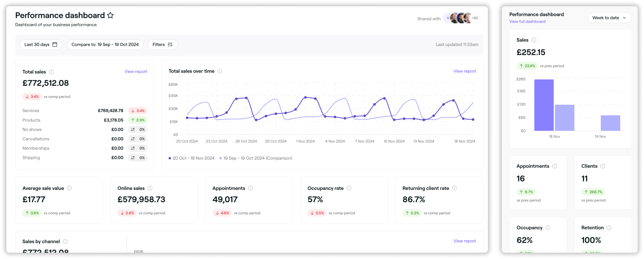Click info icon next to Online sales
This screenshot has height=259, width=644.
click(150, 188)
